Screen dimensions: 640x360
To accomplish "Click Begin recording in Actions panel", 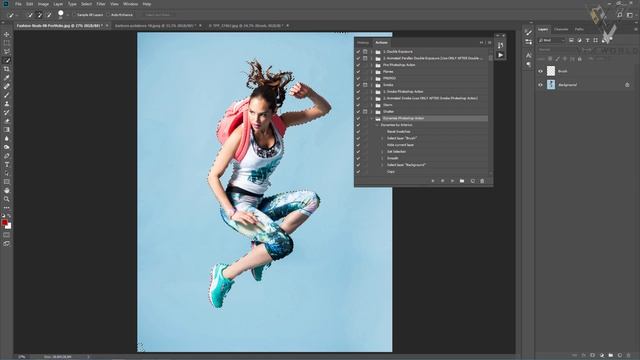I will coord(442,181).
